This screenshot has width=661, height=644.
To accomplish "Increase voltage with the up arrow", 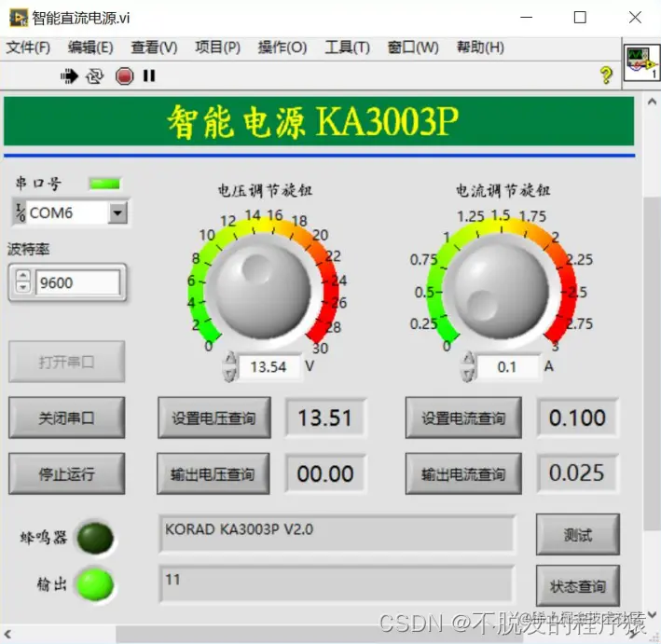I will 229,359.
